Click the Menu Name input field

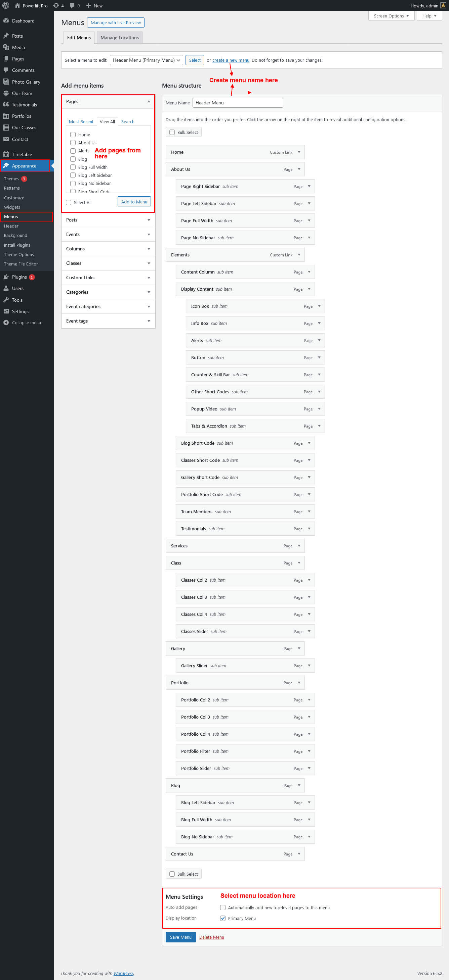point(238,103)
